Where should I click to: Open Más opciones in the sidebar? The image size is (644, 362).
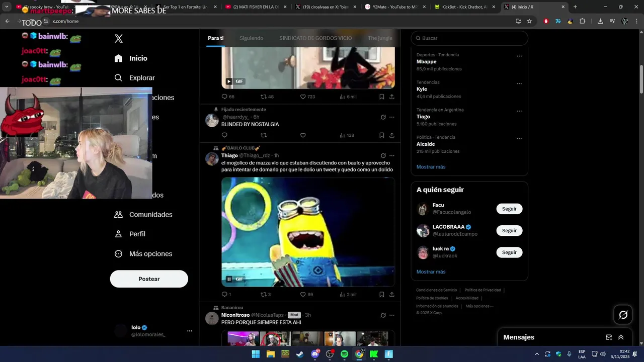[143, 254]
